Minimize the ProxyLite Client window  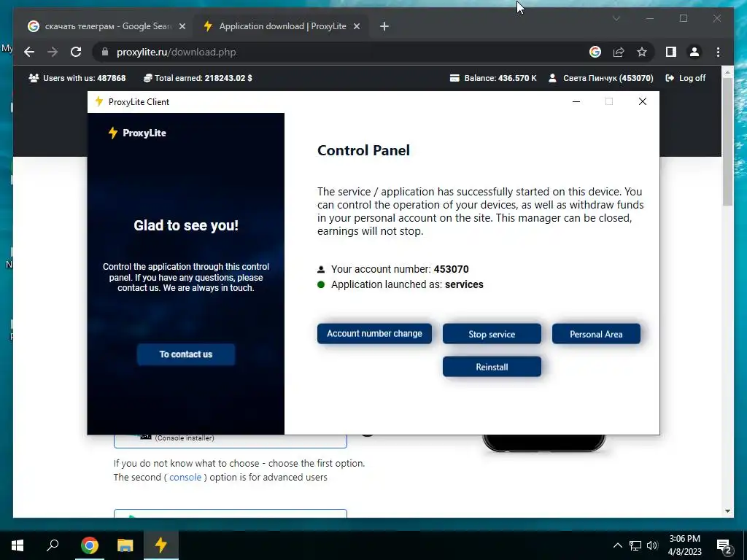pyautogui.click(x=576, y=101)
